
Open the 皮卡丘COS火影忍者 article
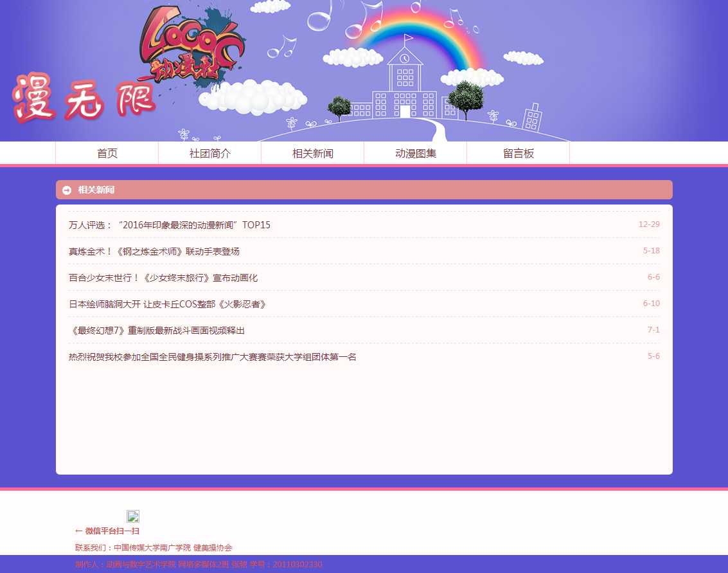coord(168,304)
